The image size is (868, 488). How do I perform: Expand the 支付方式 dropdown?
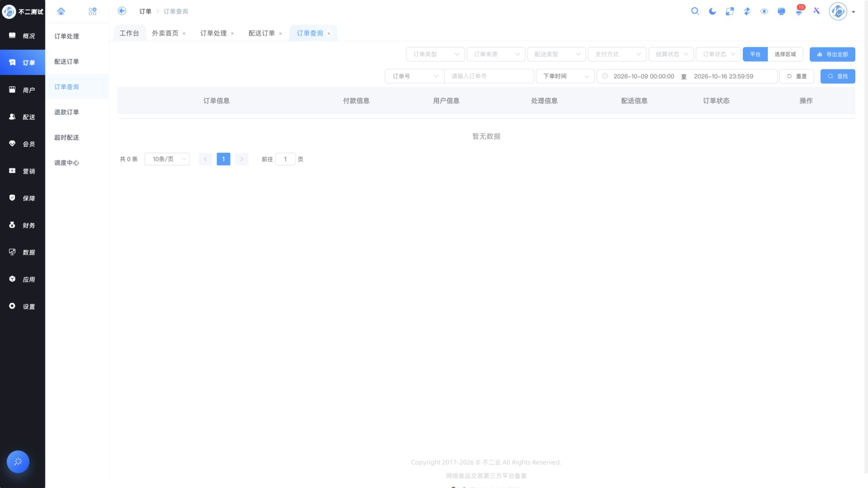(x=617, y=54)
